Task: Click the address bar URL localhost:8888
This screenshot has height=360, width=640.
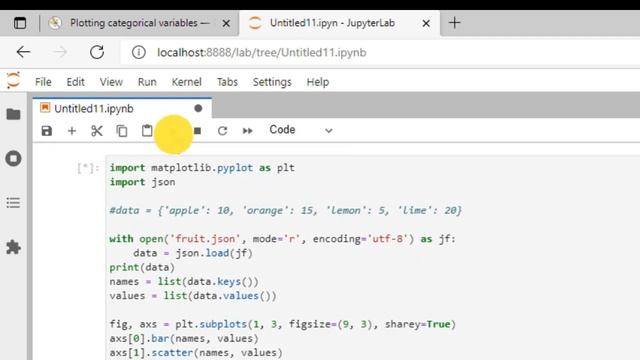Action: click(262, 53)
